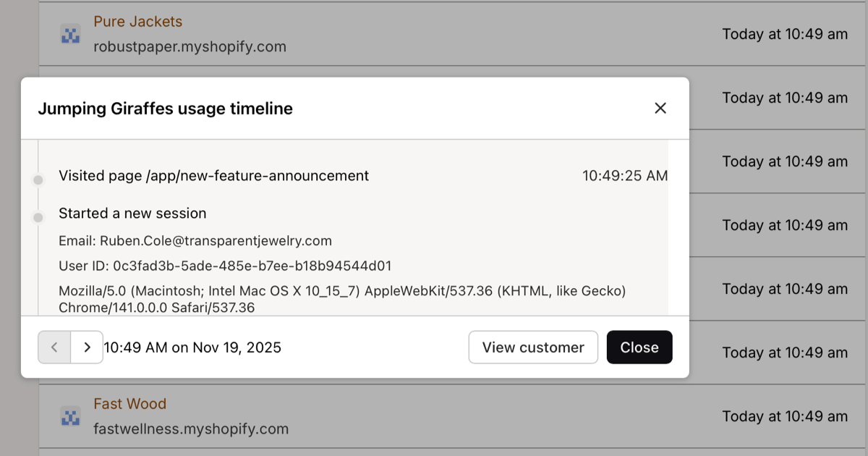Click the fastwellness.myshopify.com domain text
Screen dimensions: 868x456
tap(191, 429)
